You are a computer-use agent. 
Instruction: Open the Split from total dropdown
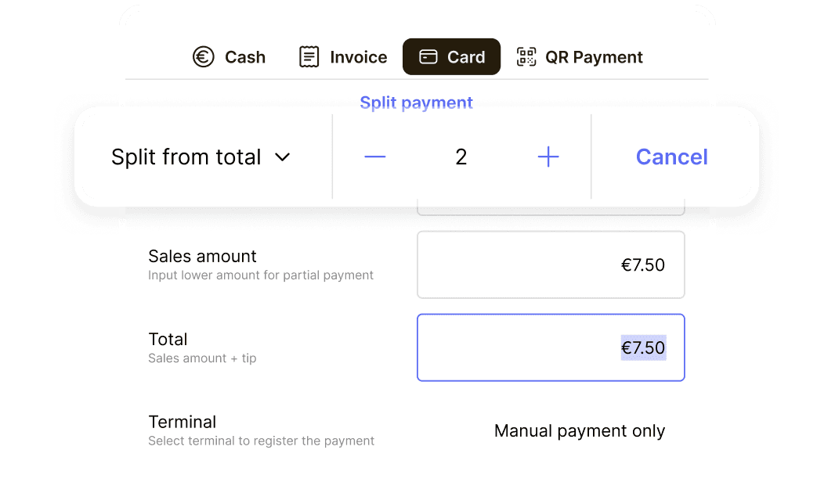[x=186, y=157]
